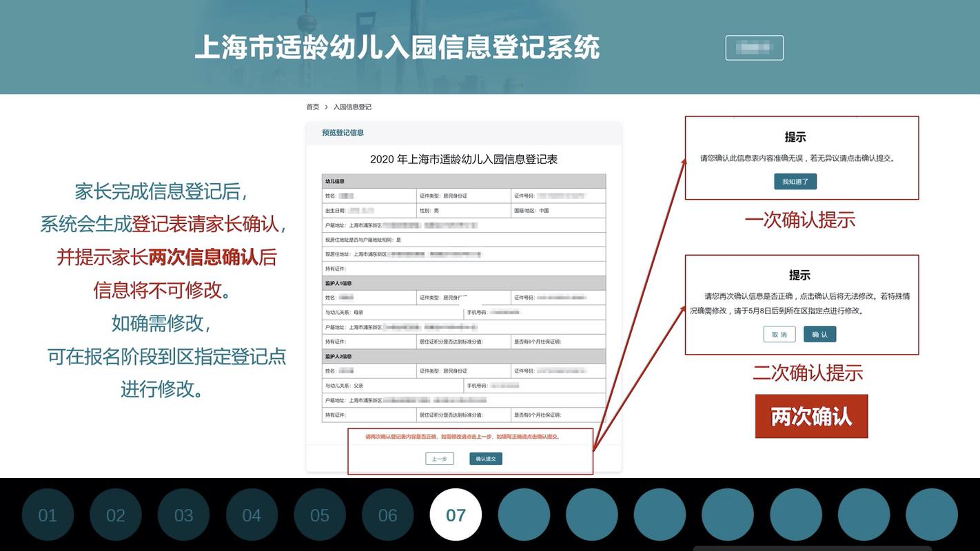The image size is (980, 551).
Task: Click 确认 in the second confirmation prompt
Action: 819,334
